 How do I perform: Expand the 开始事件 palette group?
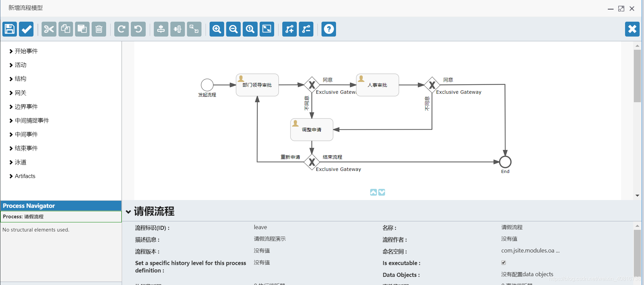click(23, 51)
